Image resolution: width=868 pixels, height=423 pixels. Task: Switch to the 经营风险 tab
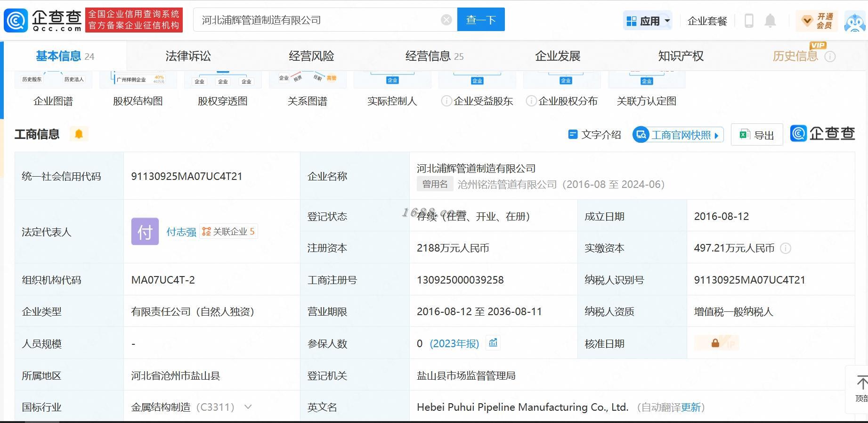pos(311,56)
